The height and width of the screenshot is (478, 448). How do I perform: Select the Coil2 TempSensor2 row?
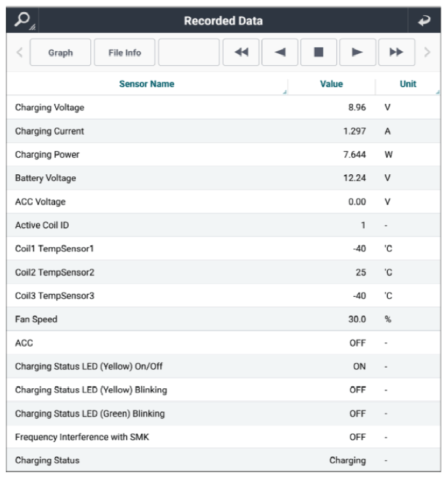[223, 272]
